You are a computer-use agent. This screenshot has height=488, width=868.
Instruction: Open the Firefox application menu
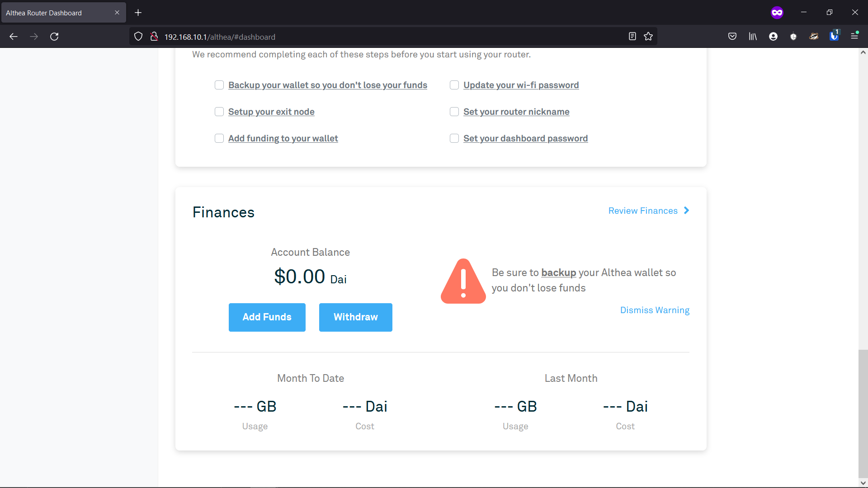[854, 36]
